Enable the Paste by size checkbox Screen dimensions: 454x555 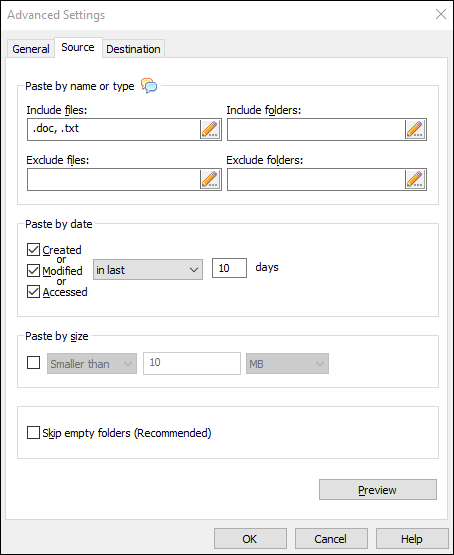[x=33, y=362]
